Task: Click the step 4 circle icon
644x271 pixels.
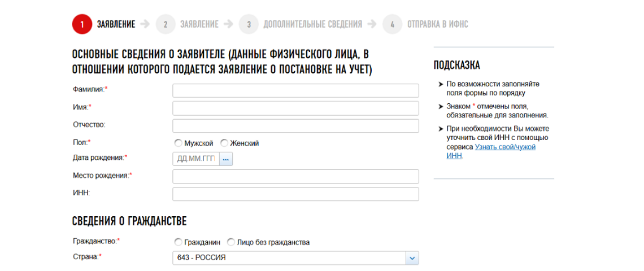Action: (x=393, y=24)
